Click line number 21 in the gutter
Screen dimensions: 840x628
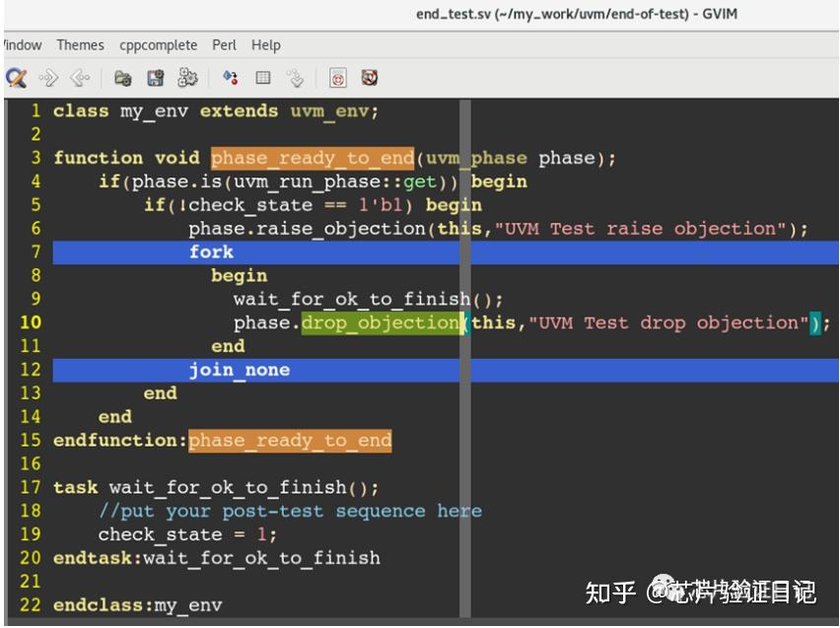[x=31, y=582]
